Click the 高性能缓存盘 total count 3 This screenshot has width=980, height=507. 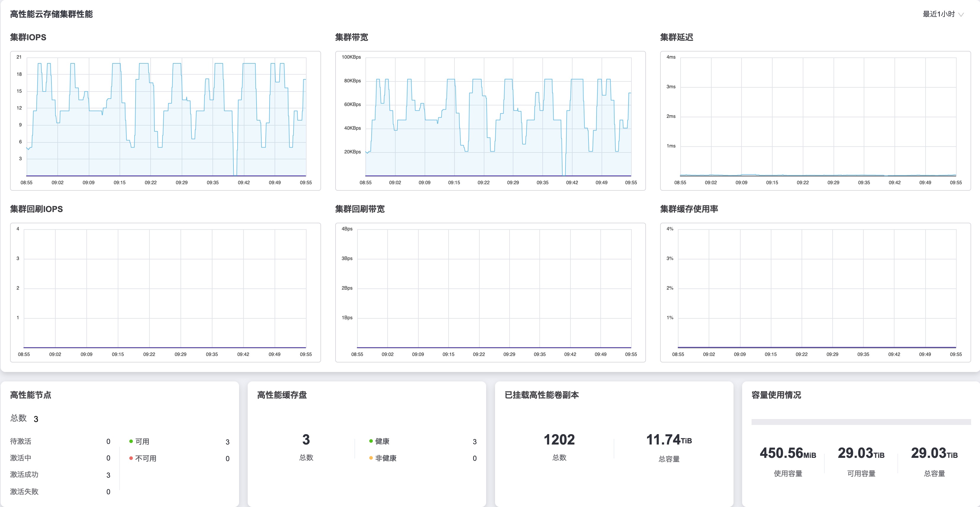tap(306, 440)
